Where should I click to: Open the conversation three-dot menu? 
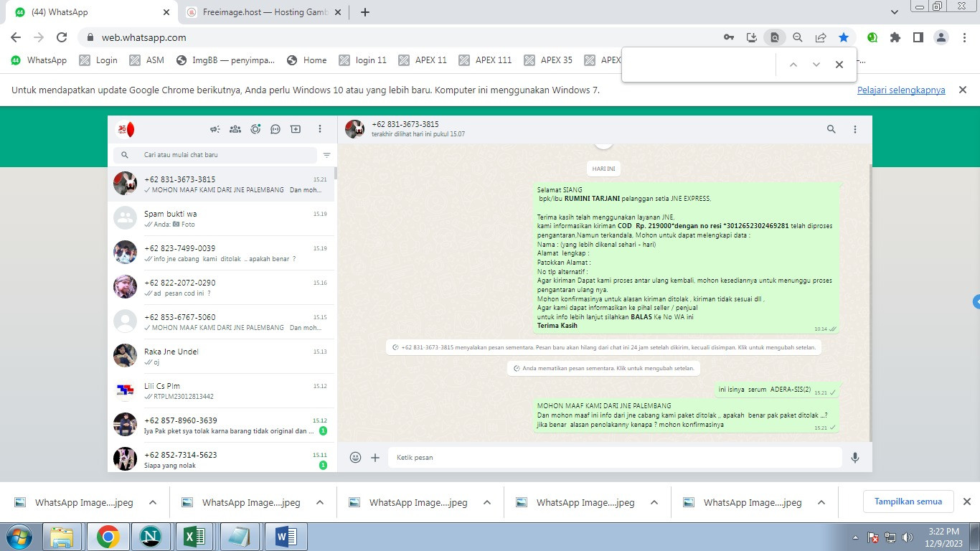[855, 129]
